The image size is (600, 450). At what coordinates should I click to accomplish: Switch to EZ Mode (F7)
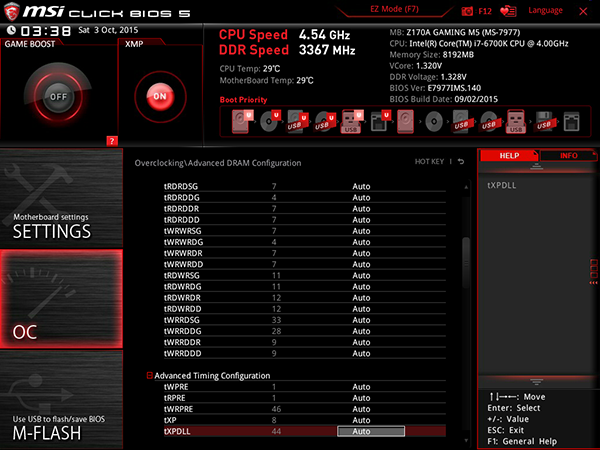[x=394, y=9]
